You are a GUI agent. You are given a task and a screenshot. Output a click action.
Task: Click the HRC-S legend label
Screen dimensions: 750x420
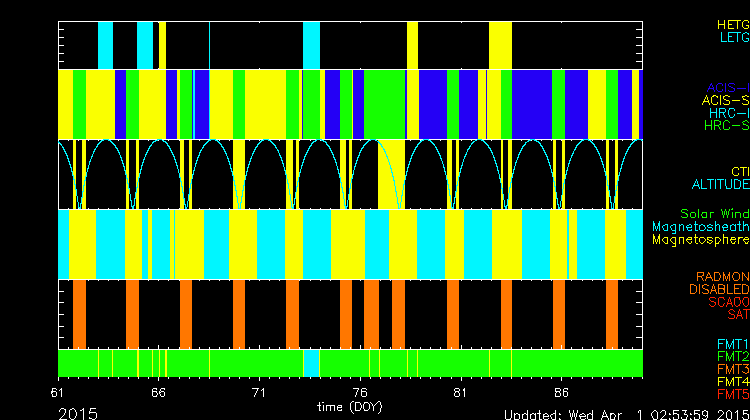(726, 126)
